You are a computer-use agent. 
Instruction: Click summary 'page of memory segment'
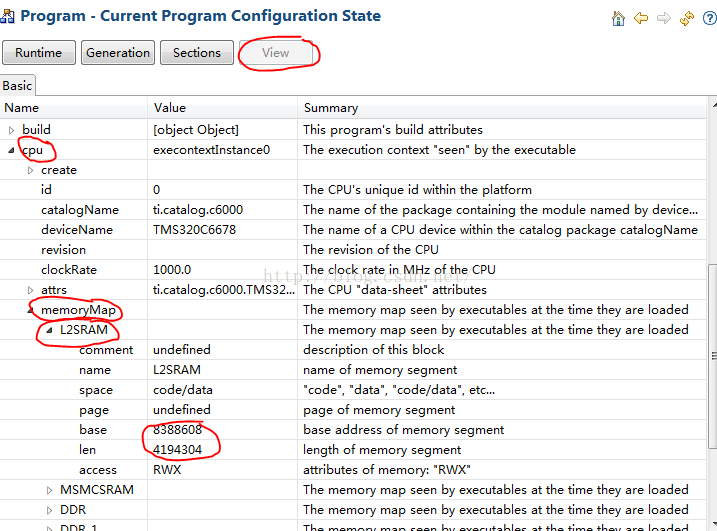click(x=379, y=410)
